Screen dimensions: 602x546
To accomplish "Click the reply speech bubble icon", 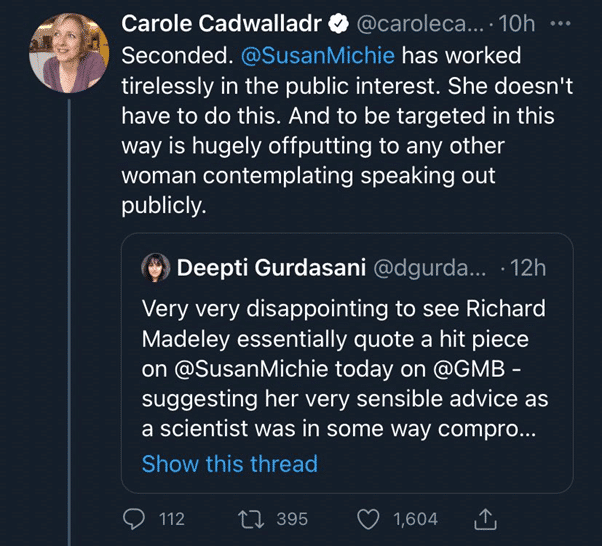I will (133, 518).
